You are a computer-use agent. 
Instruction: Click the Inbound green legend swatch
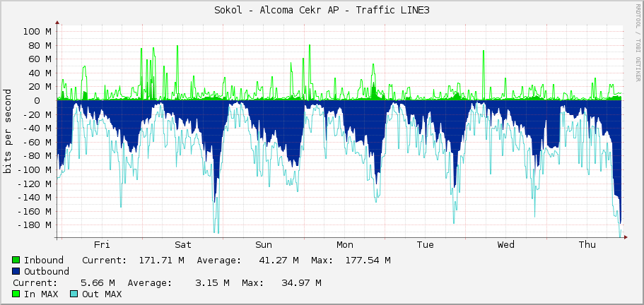tap(16, 261)
